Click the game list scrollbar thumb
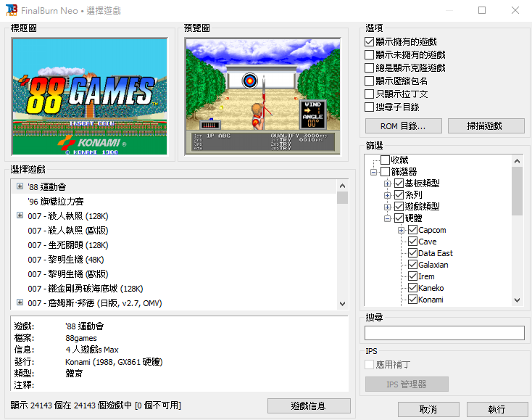The height and width of the screenshot is (420, 532). point(342,197)
